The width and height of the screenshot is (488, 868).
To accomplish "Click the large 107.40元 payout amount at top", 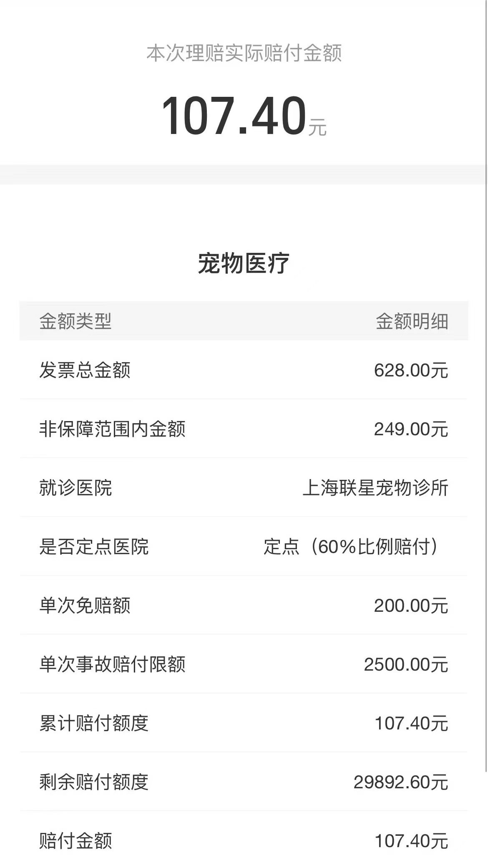I will 243,116.
